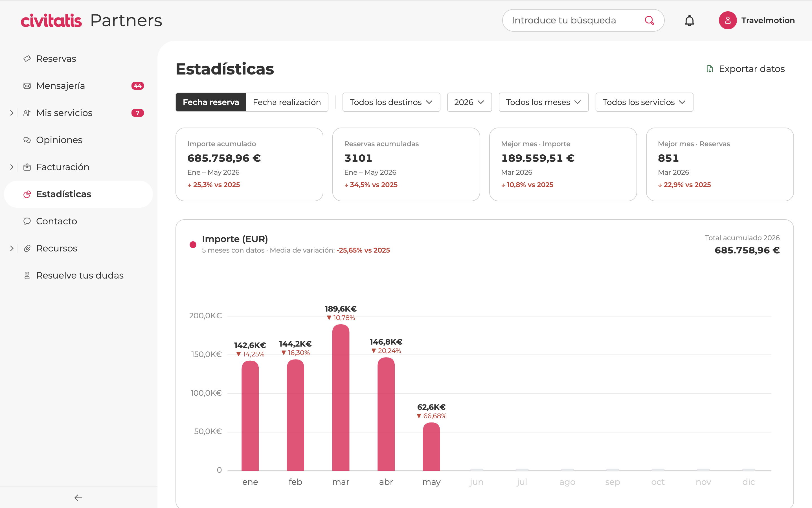Click the Exportar datos file icon
The image size is (812, 508).
tap(709, 69)
